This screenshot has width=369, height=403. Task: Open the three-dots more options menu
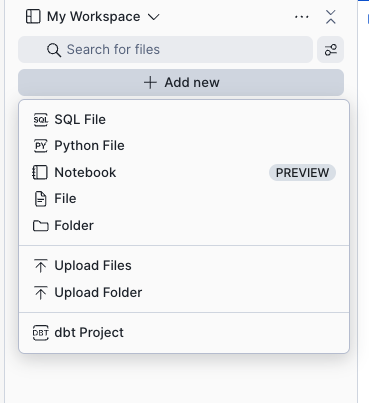pyautogui.click(x=302, y=17)
